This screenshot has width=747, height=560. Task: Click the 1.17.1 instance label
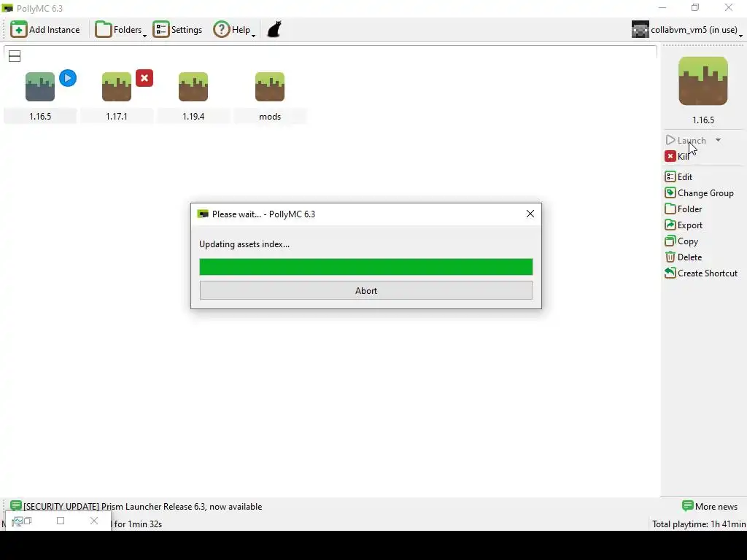tap(117, 117)
